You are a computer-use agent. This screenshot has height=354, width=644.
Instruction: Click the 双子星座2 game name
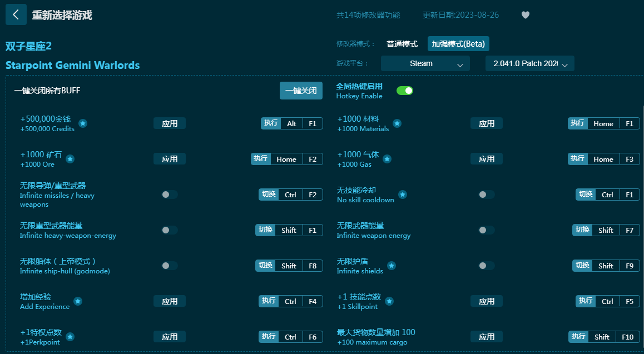28,46
